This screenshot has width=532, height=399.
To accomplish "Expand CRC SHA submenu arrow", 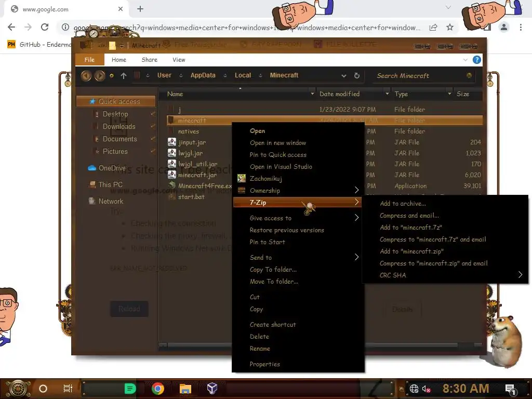I will point(520,274).
